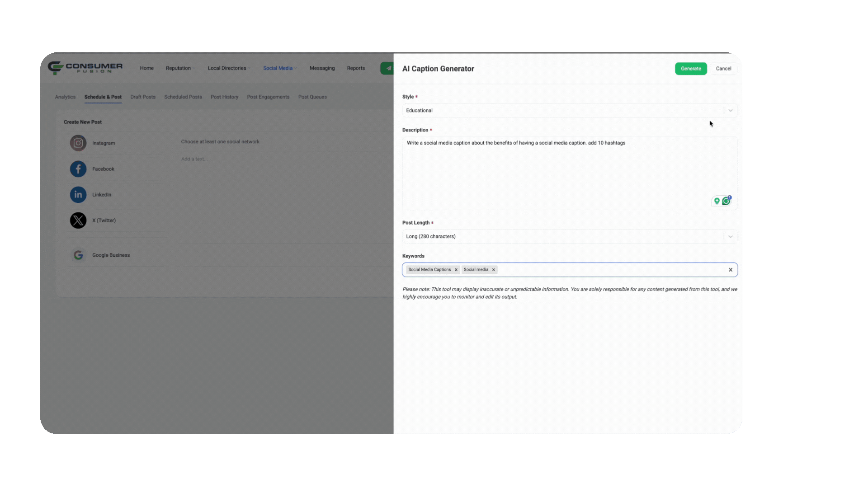The height and width of the screenshot is (488, 868).
Task: Click the pin/save icon in description field
Action: click(x=717, y=201)
